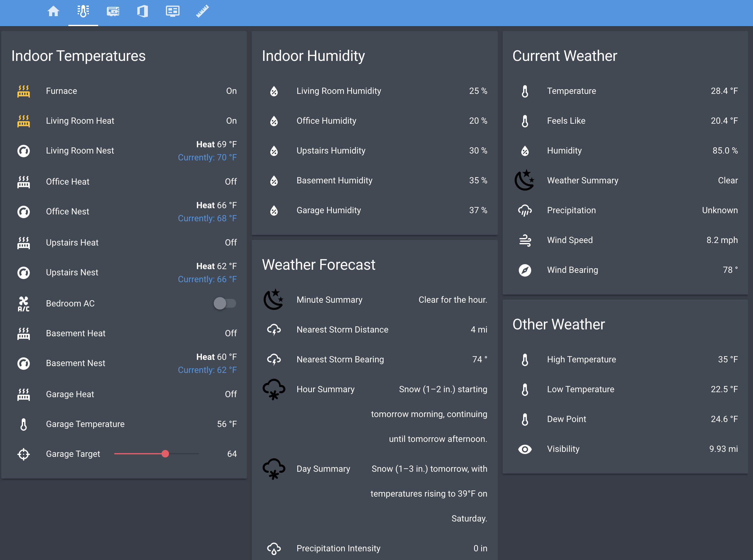Click the Wind Speed icon
Viewport: 753px width, 560px height.
tap(525, 240)
